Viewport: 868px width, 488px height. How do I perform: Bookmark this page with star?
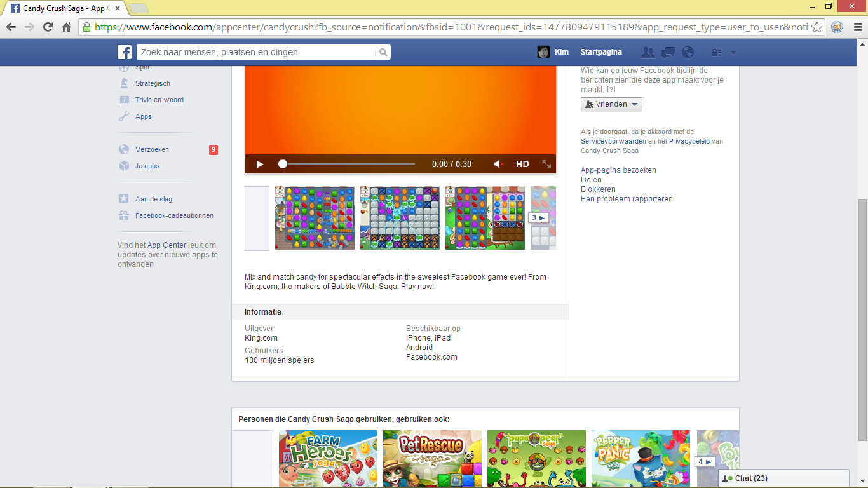point(817,27)
